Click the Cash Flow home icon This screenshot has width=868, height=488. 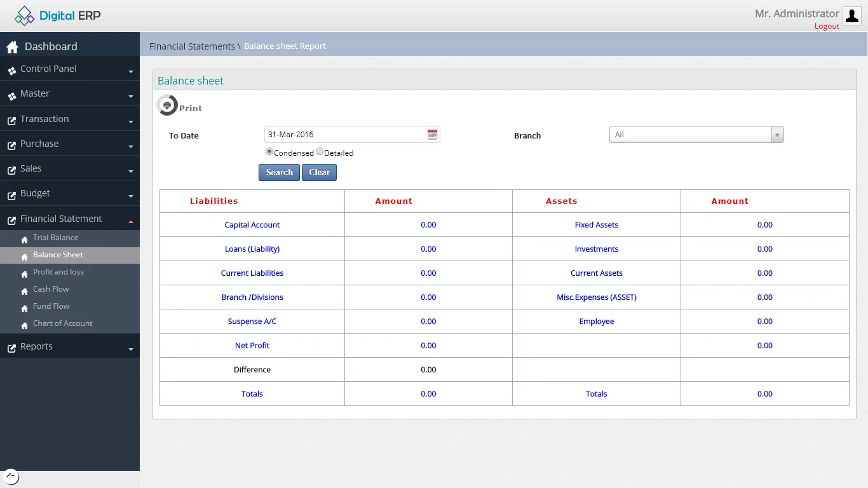point(24,291)
